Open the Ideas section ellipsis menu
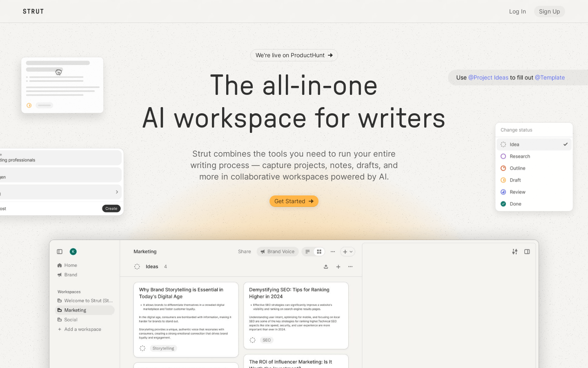The image size is (588, 368). tap(350, 267)
